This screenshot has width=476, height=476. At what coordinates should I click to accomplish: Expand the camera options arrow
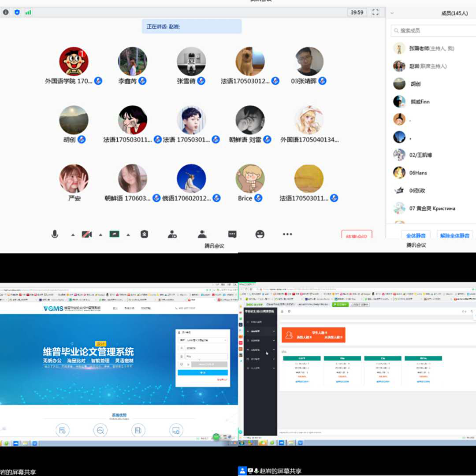point(100,235)
